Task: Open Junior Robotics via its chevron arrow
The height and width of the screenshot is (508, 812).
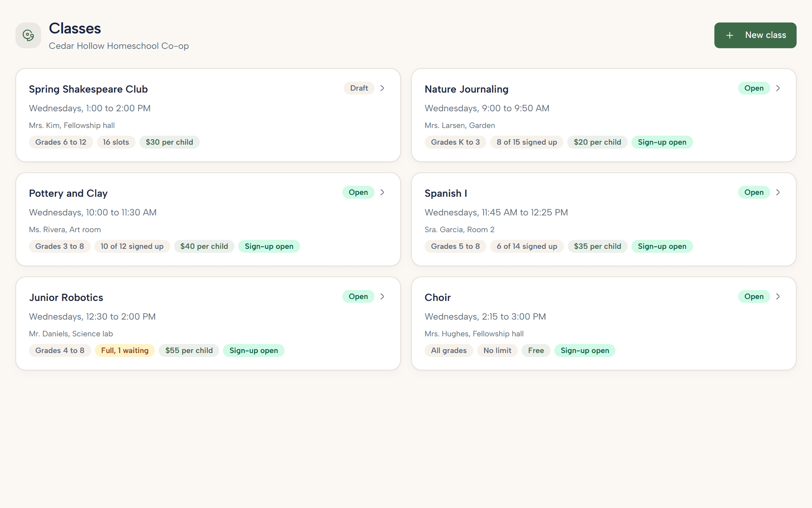Action: [382, 296]
